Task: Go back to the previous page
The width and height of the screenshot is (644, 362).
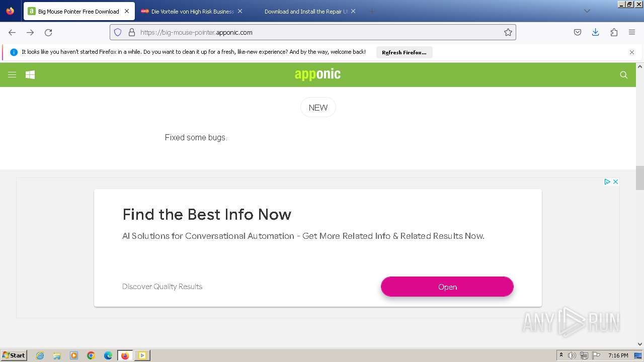Action: coord(12,32)
